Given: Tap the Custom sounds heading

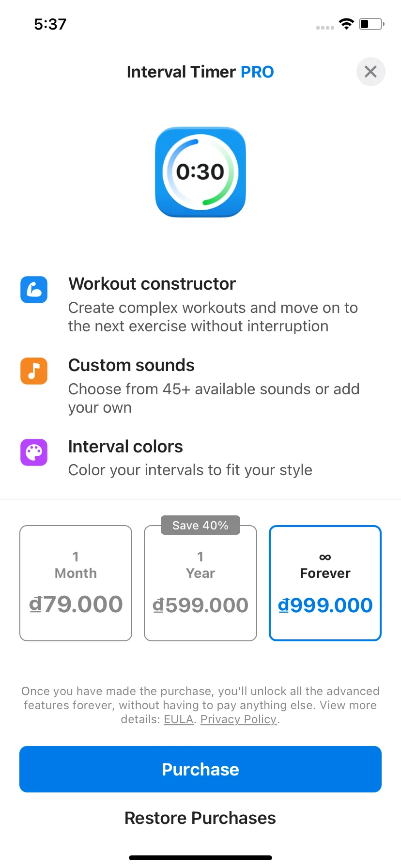Looking at the screenshot, I should point(131,365).
